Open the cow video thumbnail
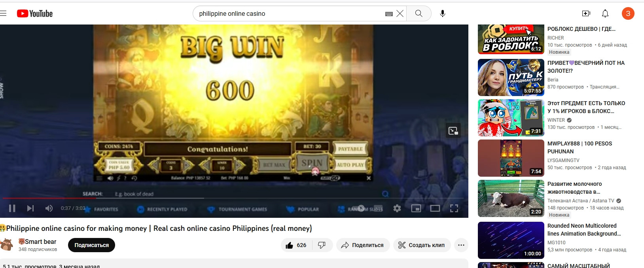Image resolution: width=644 pixels, height=268 pixels. pos(511,198)
